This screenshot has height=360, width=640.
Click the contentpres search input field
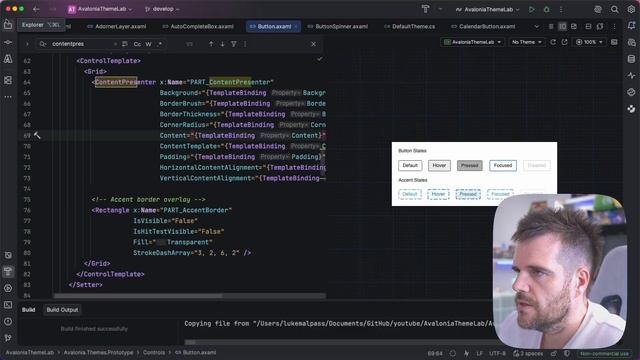point(82,44)
